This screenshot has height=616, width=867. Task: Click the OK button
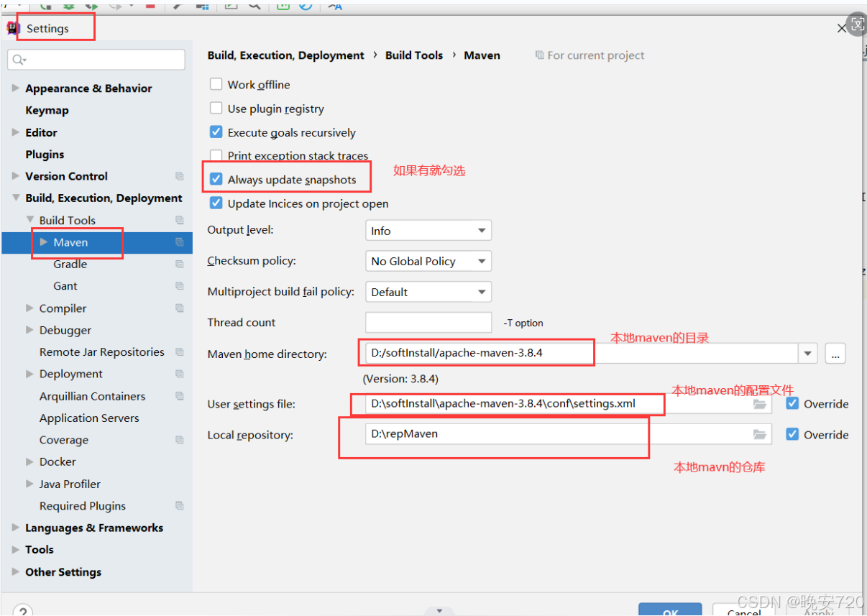click(x=670, y=610)
